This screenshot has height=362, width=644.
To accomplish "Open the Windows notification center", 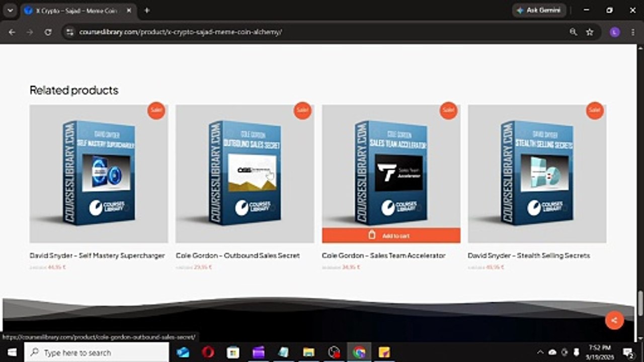I will [x=628, y=352].
